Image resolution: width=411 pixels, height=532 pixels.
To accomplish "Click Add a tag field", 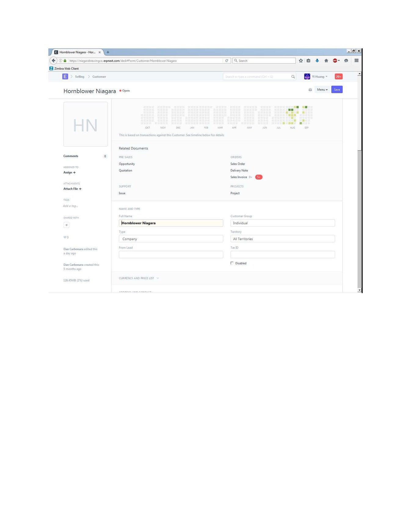I will pos(71,206).
